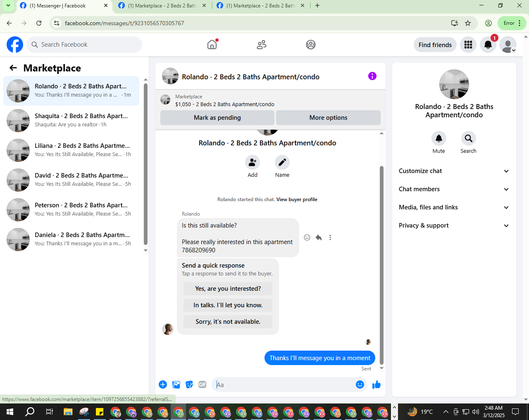Open the Facebook logo home link
529x420 pixels.
click(15, 45)
